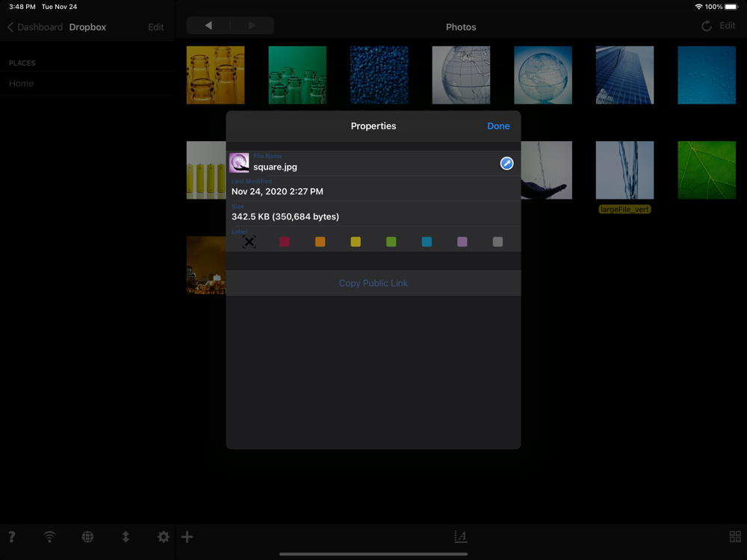This screenshot has width=747, height=560.
Task: Switch view with the grid icon
Action: click(x=734, y=537)
